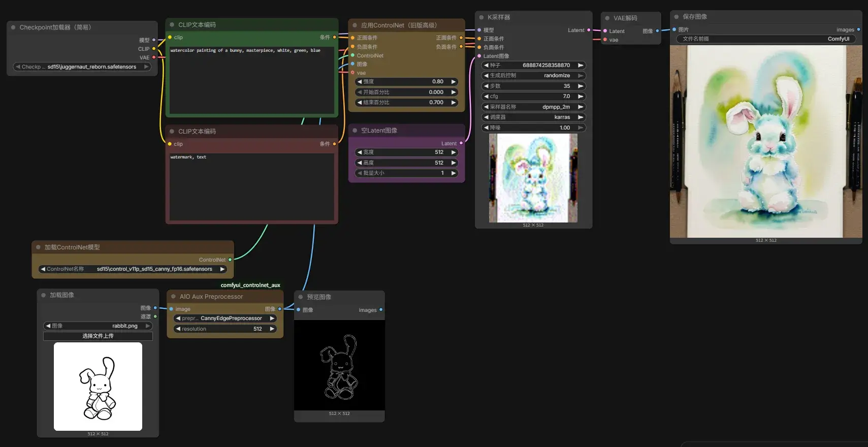Click the rabbit line-art thumbnail in 加载图像
Image resolution: width=868 pixels, height=447 pixels.
coord(98,387)
